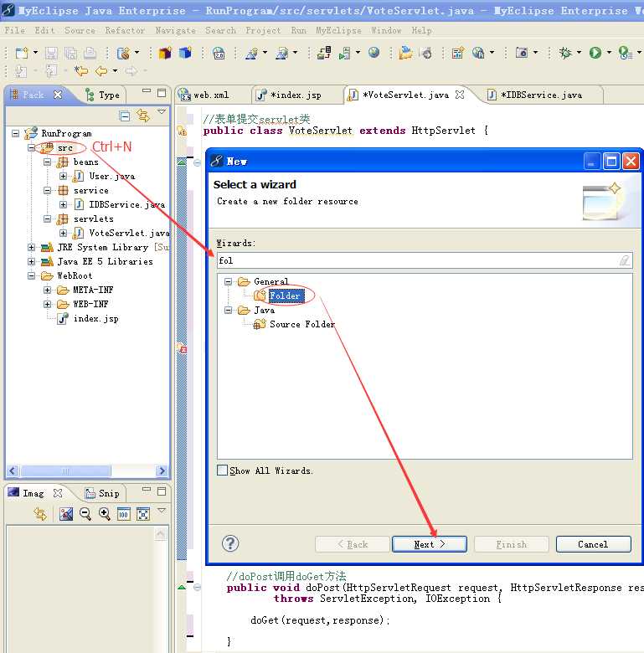The height and width of the screenshot is (653, 644).
Task: Click the Cancel button in New dialog
Action: point(593,544)
